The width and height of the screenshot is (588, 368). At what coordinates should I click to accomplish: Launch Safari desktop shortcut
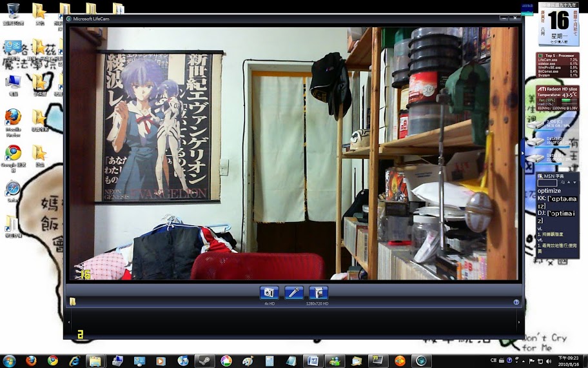point(13,191)
